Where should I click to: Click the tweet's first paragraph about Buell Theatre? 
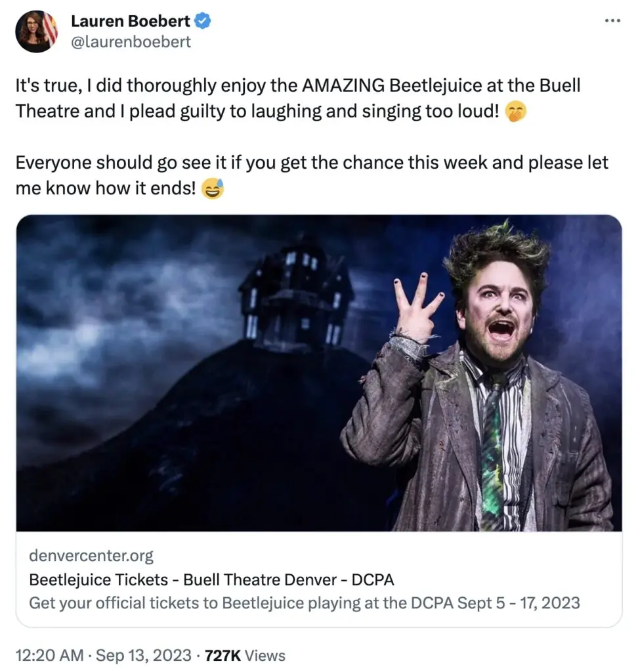(298, 98)
